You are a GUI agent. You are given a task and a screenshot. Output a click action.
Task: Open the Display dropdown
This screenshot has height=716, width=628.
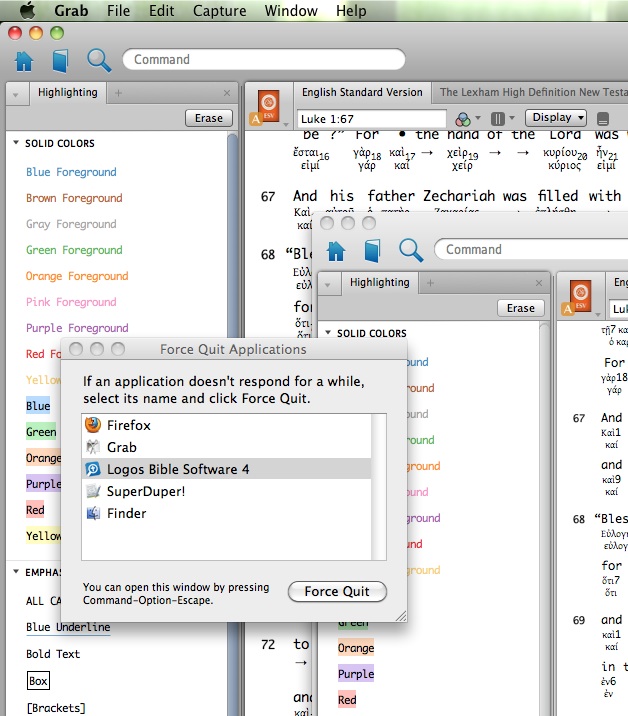point(556,118)
